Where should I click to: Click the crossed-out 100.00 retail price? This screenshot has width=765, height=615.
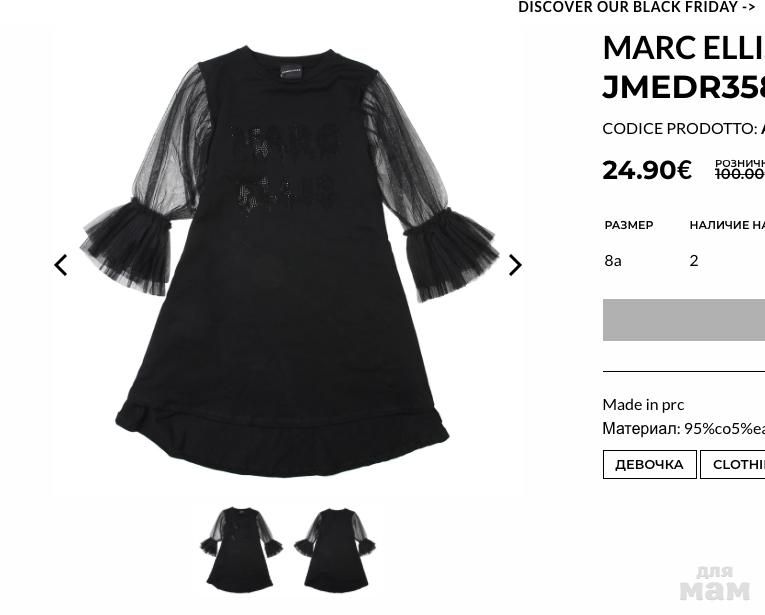(x=740, y=174)
